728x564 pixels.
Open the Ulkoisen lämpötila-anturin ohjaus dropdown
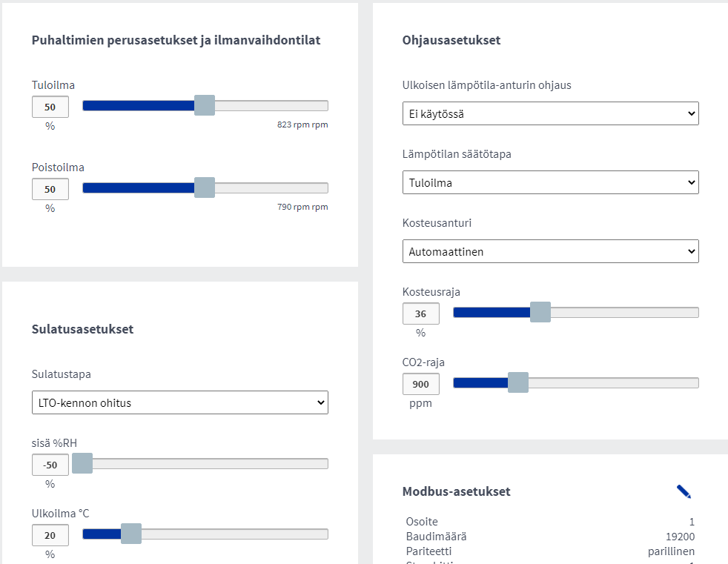pos(550,113)
